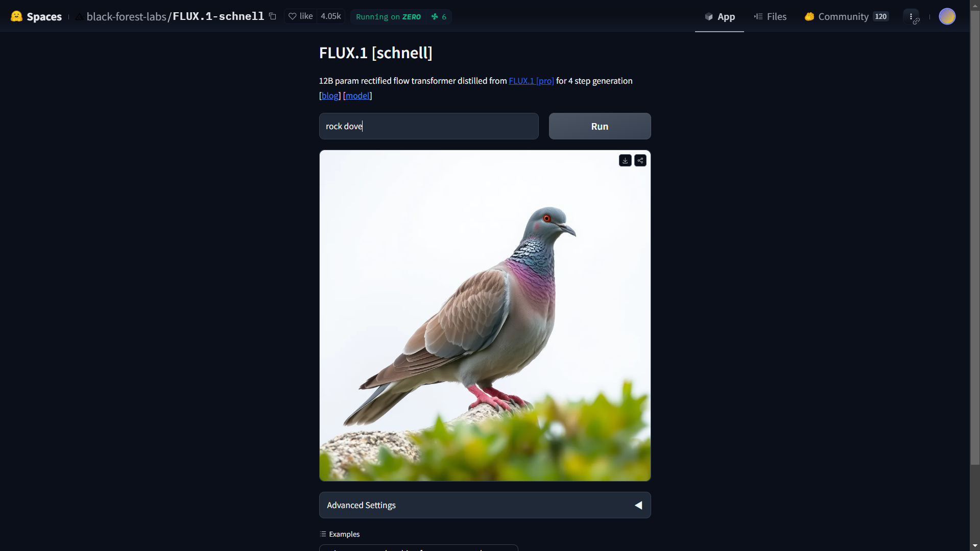Click the Hugging Face logo
980x551 pixels.
(x=16, y=16)
